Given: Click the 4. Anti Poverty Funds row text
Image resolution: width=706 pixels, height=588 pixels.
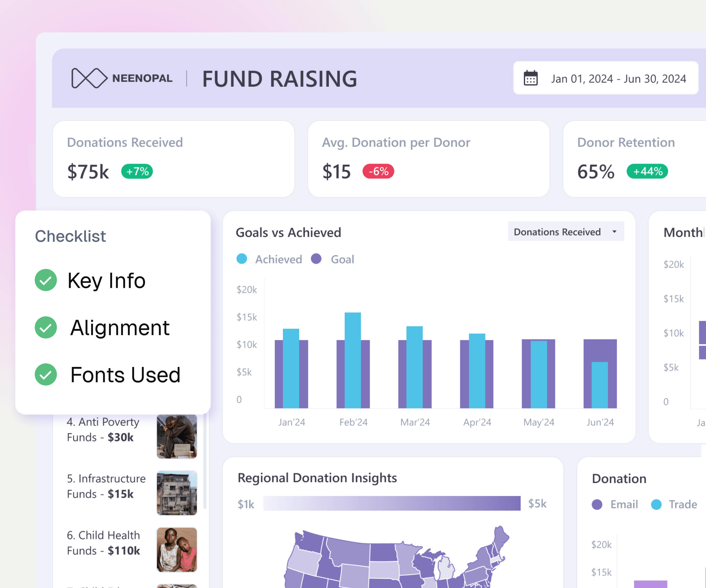Looking at the screenshot, I should [x=103, y=430].
